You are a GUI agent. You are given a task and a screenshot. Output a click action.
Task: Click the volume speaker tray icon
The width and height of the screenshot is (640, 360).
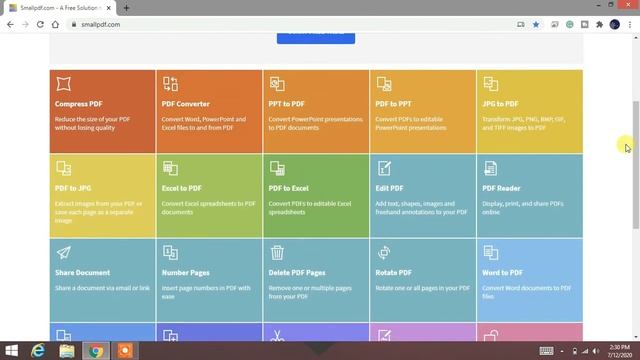tap(596, 351)
